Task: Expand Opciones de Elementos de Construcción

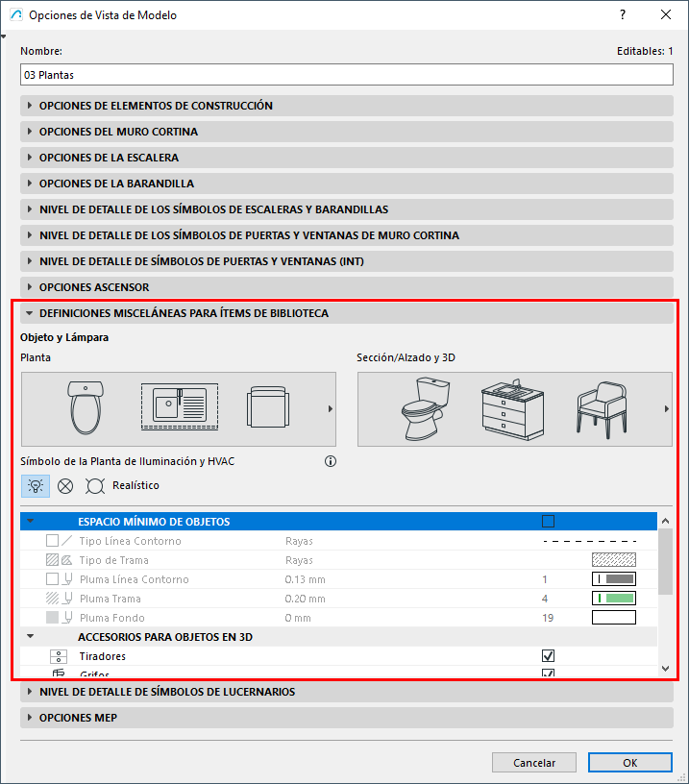Action: 347,106
